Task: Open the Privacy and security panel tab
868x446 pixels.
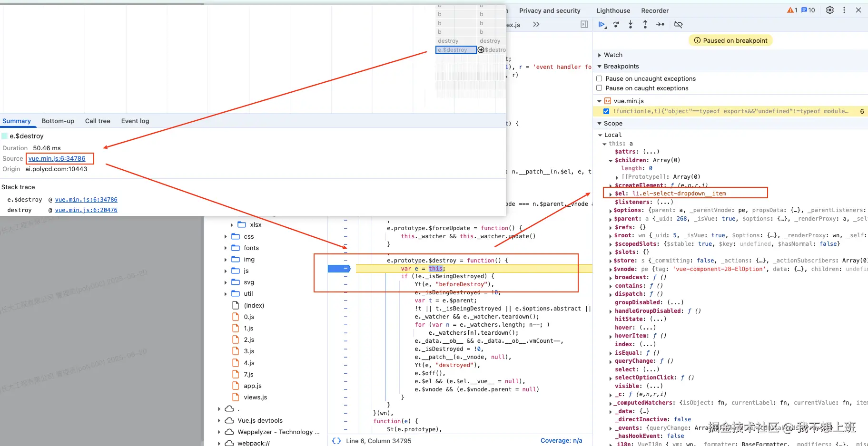Action: pyautogui.click(x=550, y=10)
